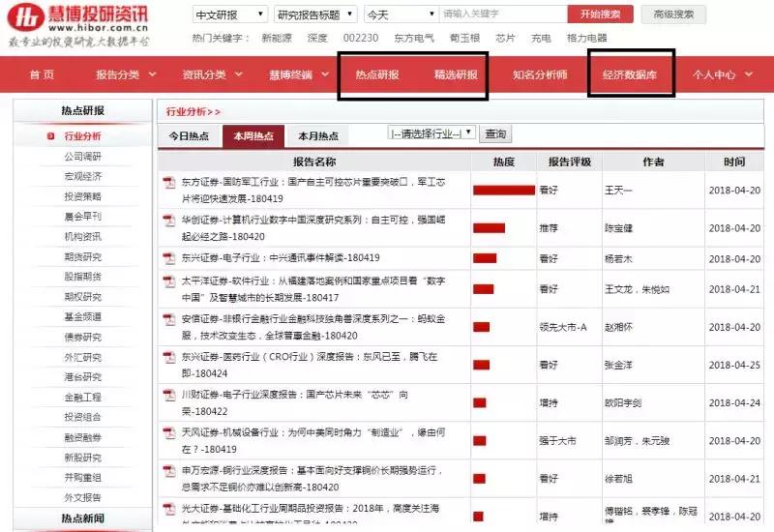
Task: Open the 请选择行业 industry dropdown
Action: pos(432,133)
